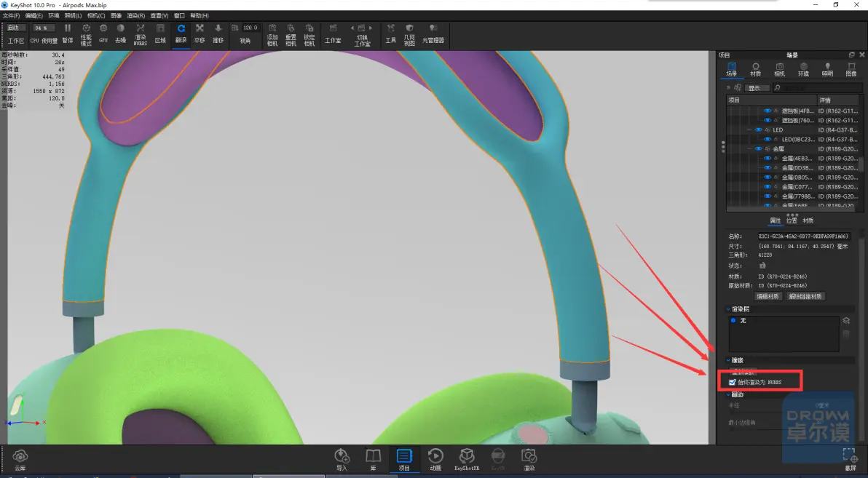Open the cloud library (云库)
This screenshot has height=478, width=868.
(20, 460)
